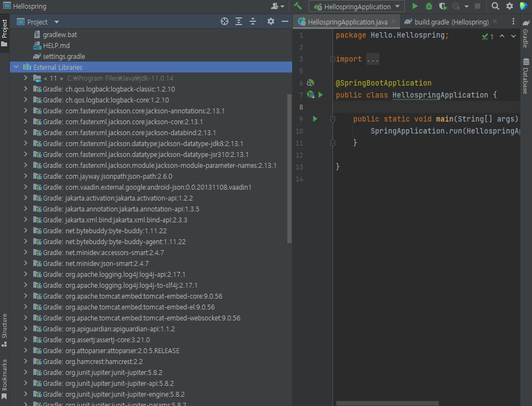Click the HellospringApplication class name in code
The height and width of the screenshot is (406, 532).
(440, 95)
